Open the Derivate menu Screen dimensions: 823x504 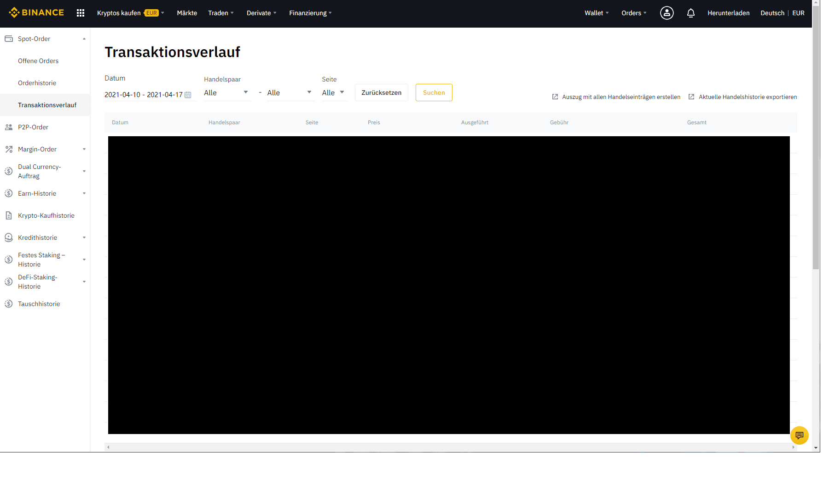point(261,13)
